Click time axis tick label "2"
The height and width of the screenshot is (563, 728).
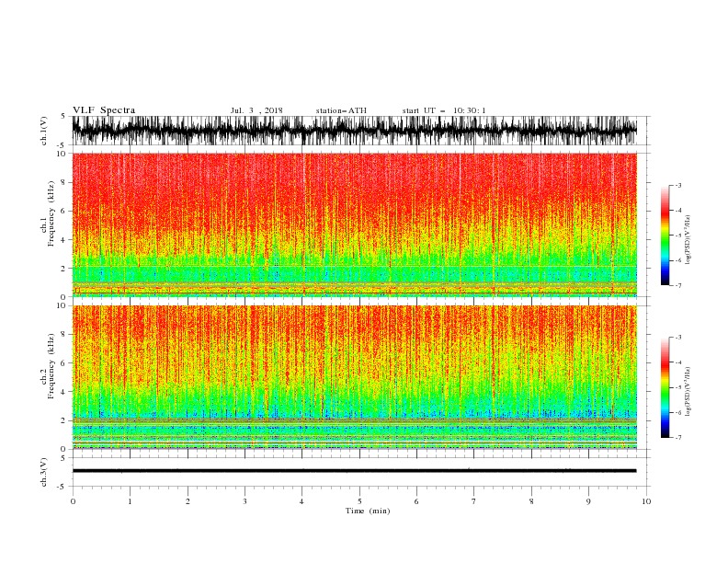pyautogui.click(x=188, y=501)
